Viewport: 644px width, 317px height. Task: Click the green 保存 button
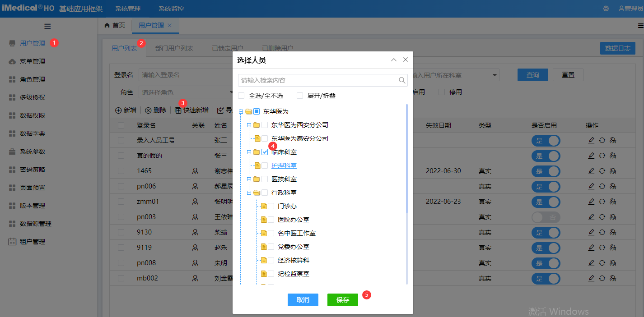(342, 300)
